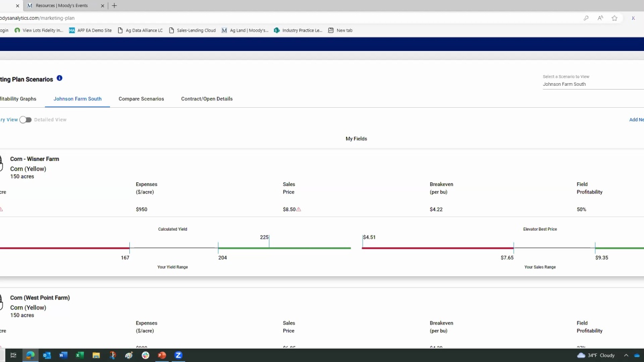Open a new browser tab with plus button
This screenshot has width=644, height=362.
[114, 6]
